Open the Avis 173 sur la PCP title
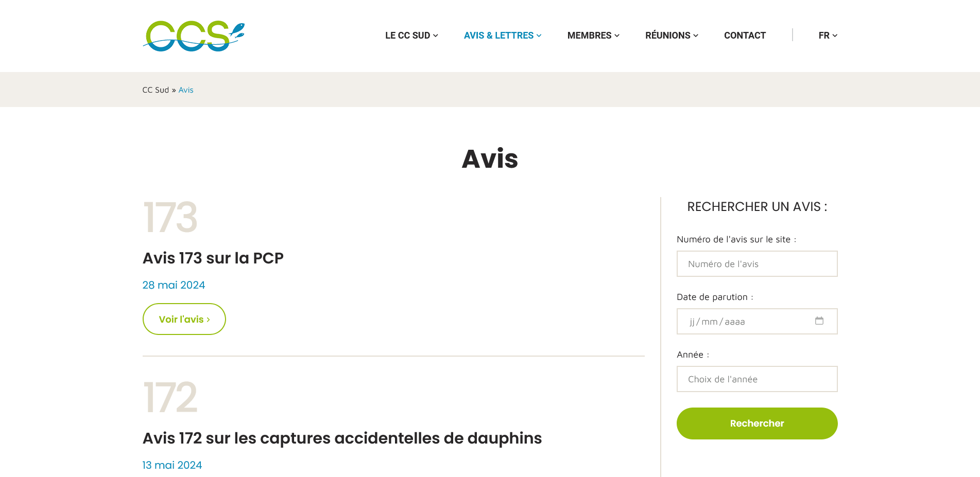The image size is (980, 477). pos(213,258)
